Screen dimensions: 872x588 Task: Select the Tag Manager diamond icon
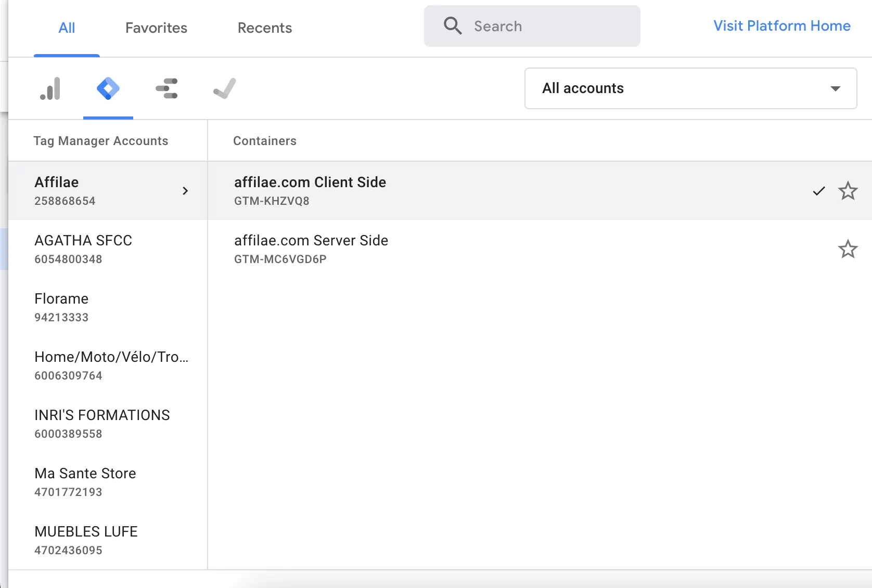(x=108, y=88)
